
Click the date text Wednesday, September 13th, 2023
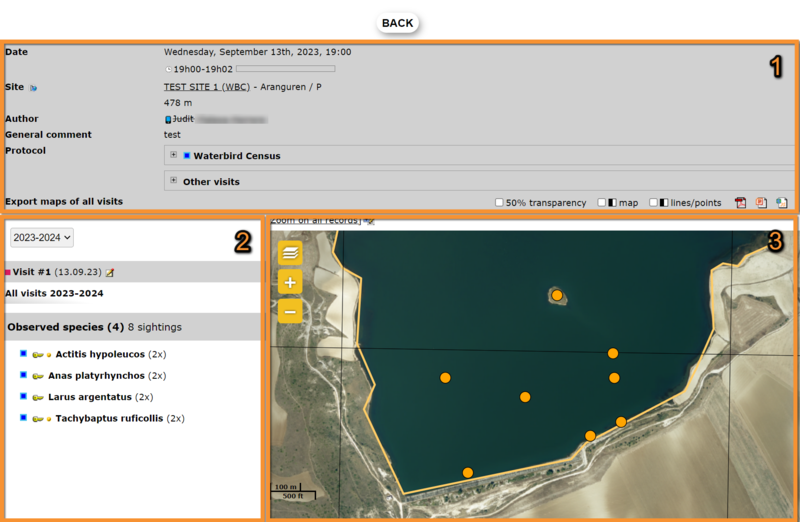point(241,52)
